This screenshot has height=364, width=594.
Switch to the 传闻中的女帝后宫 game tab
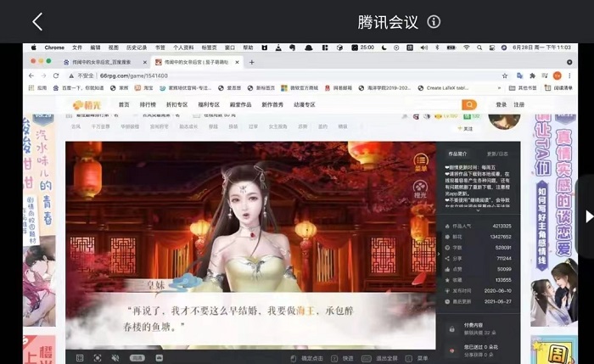pyautogui.click(x=196, y=62)
